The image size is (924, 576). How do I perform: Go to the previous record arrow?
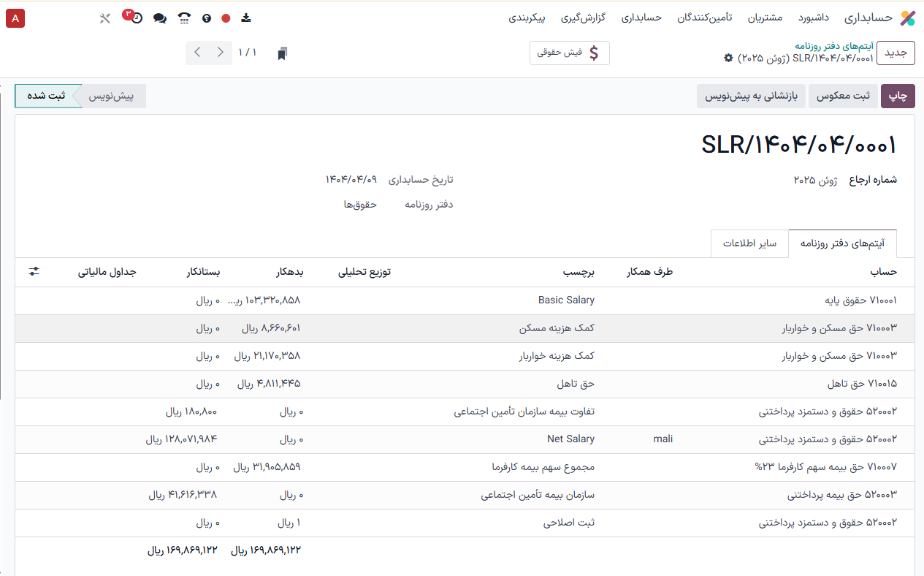tap(221, 53)
